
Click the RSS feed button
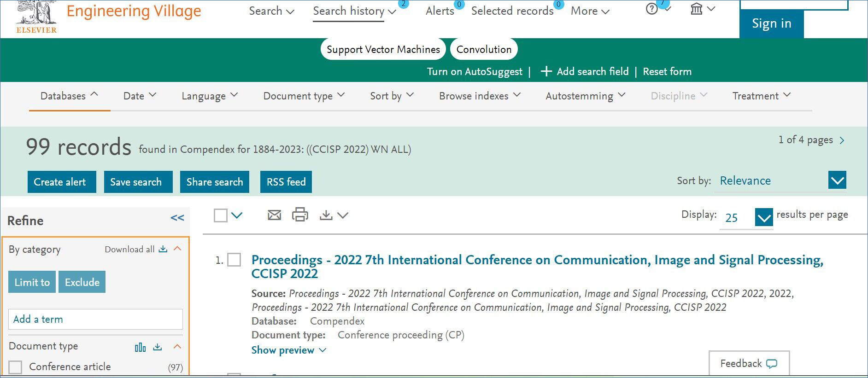click(286, 182)
